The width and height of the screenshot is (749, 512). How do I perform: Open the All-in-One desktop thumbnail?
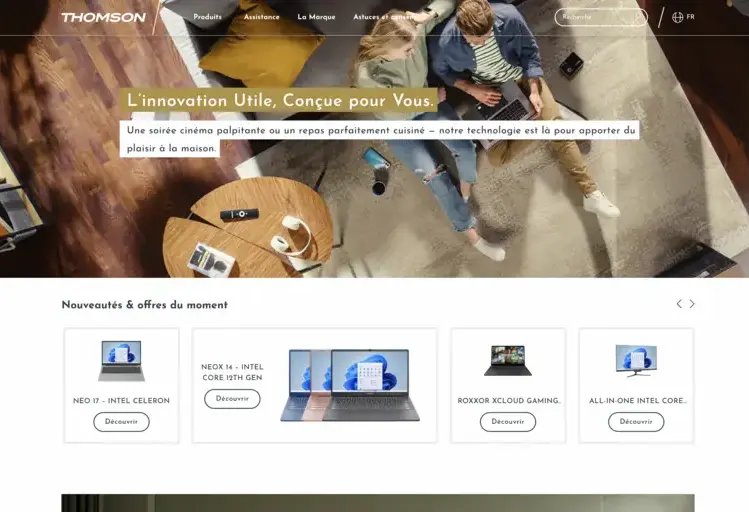[636, 361]
